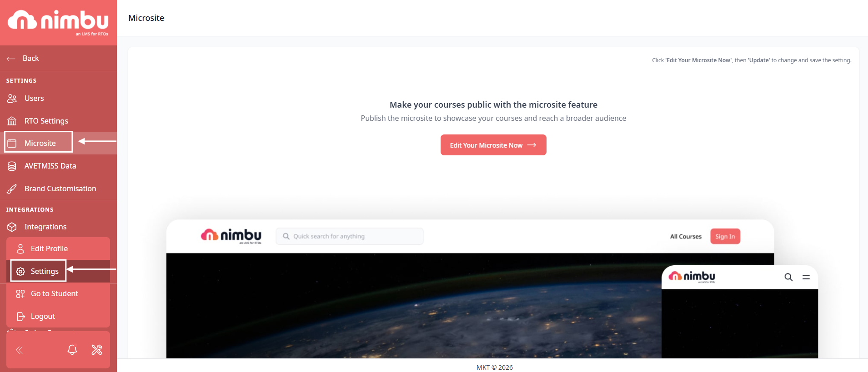This screenshot has height=372, width=868.
Task: Click the AVETMISS Data database icon
Action: click(x=12, y=166)
